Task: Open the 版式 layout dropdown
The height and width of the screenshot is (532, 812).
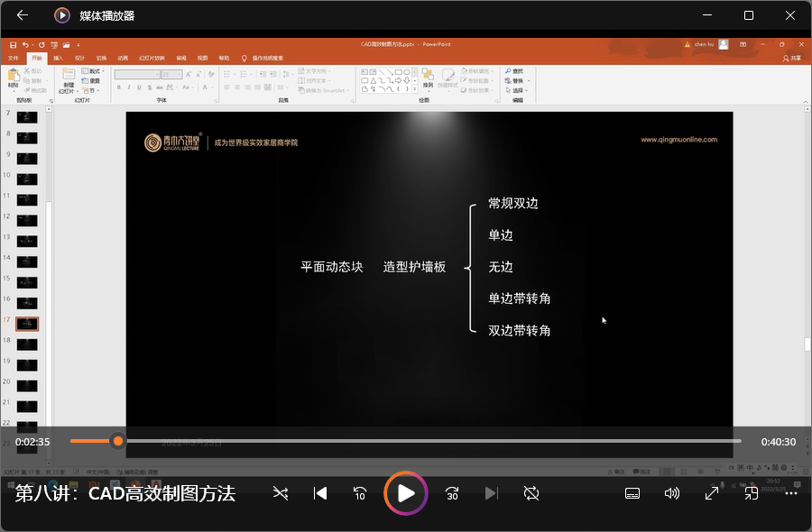Action: (93, 71)
